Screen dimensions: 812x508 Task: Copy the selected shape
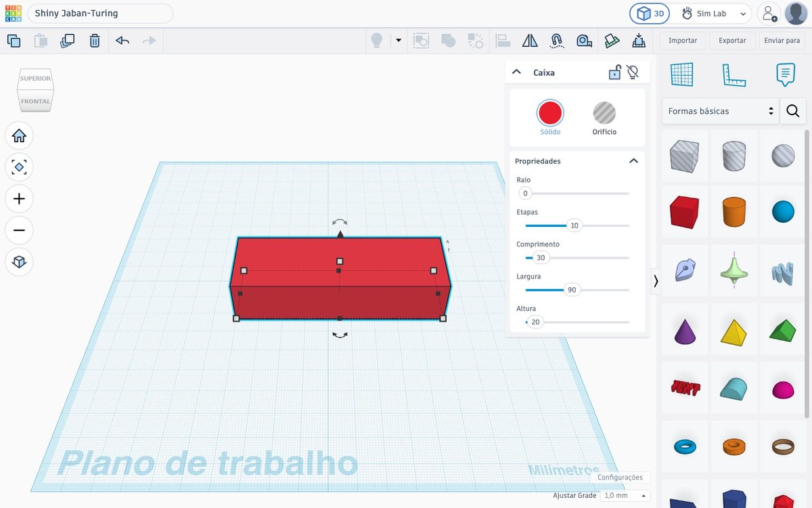point(14,41)
